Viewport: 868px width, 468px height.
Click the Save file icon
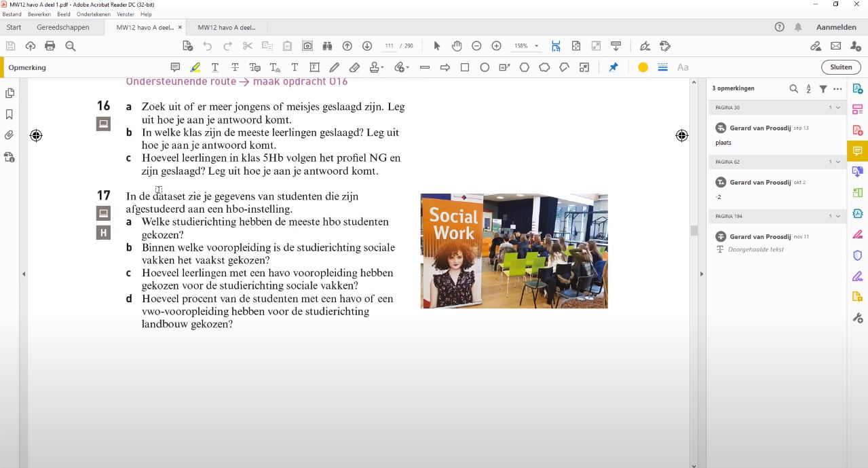pos(10,46)
